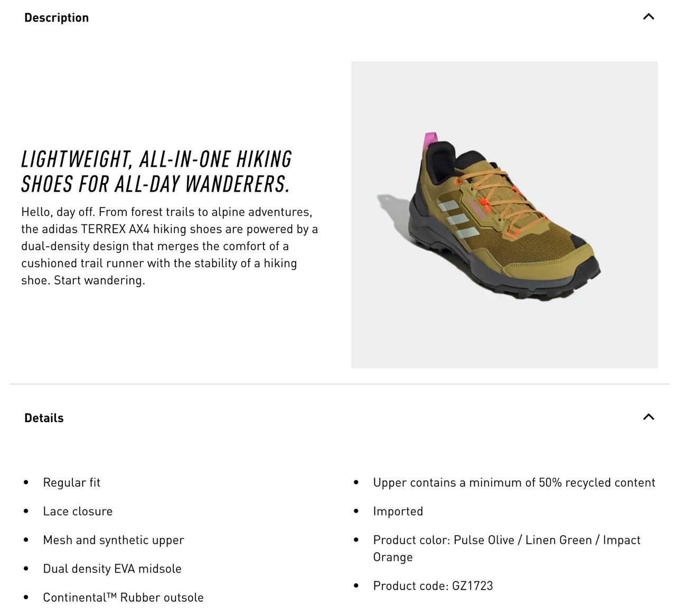This screenshot has width=676, height=616.
Task: Click the "Hello, day off" description paragraph
Action: (x=169, y=246)
